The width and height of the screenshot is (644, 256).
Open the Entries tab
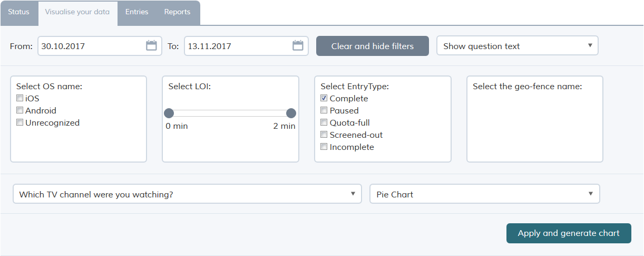[x=136, y=12]
